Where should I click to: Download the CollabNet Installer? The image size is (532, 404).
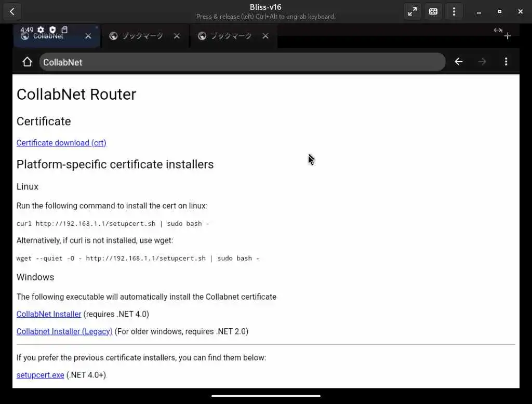pos(49,314)
